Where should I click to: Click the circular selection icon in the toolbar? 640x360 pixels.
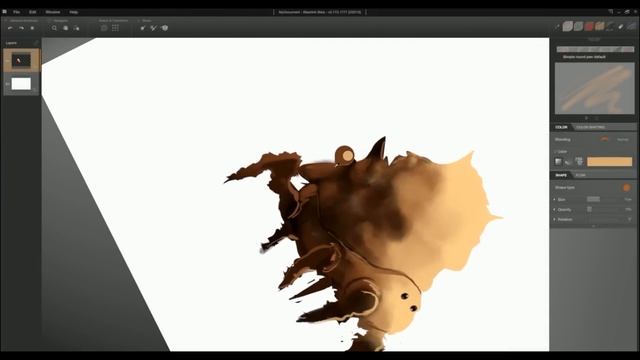tap(104, 28)
